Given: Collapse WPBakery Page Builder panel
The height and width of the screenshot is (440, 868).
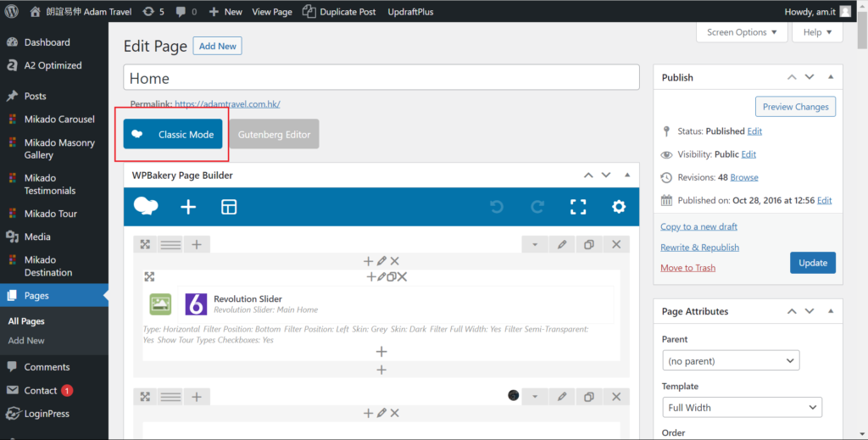Looking at the screenshot, I should coord(627,175).
